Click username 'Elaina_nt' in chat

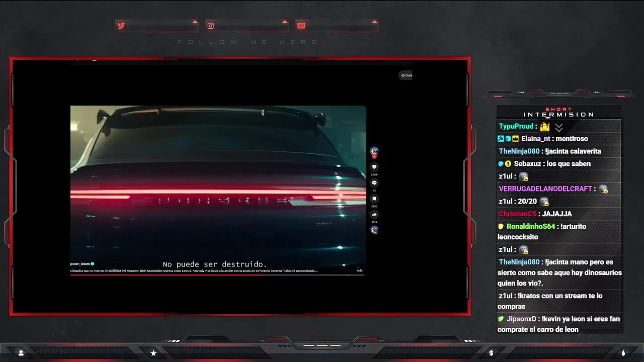coord(536,139)
